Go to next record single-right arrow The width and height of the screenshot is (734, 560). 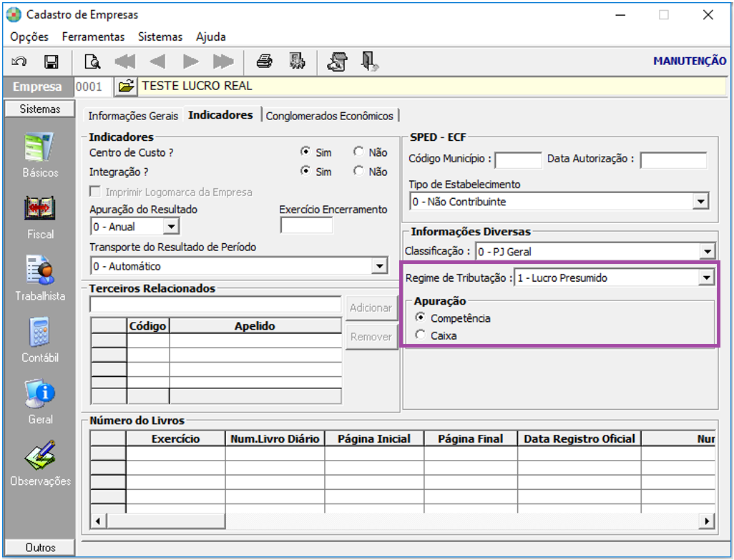pos(190,62)
